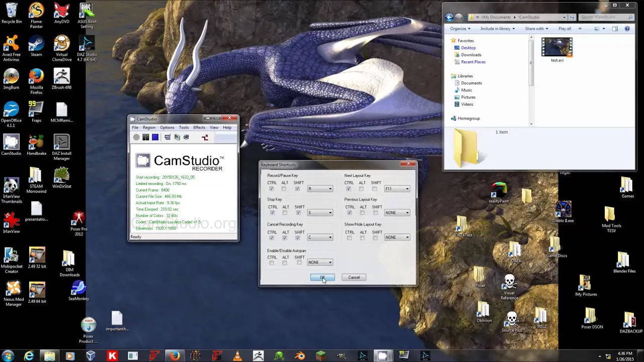
Task: Click Internet Explorer icon in the taskbar
Action: pos(29,356)
